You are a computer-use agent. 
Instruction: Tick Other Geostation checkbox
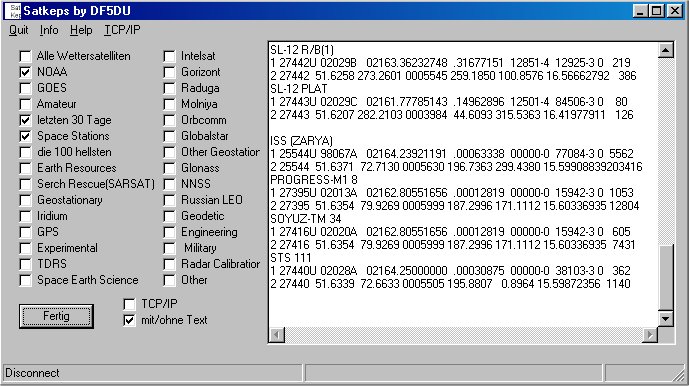point(169,152)
